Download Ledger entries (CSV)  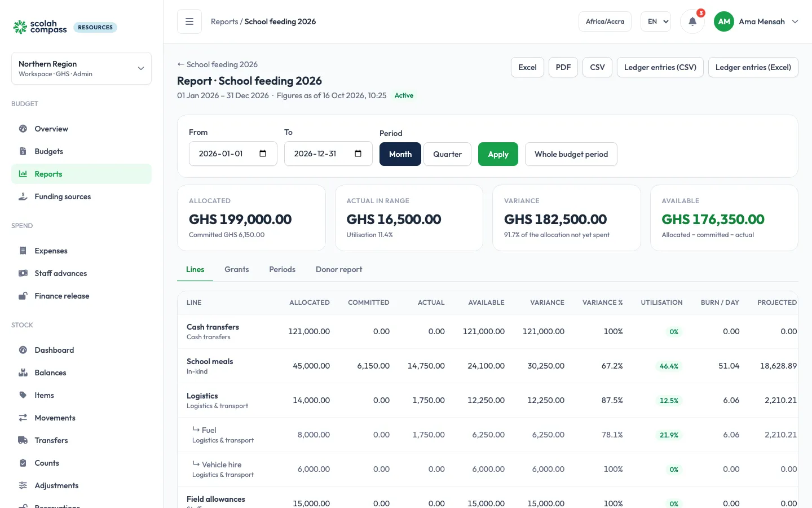(660, 67)
